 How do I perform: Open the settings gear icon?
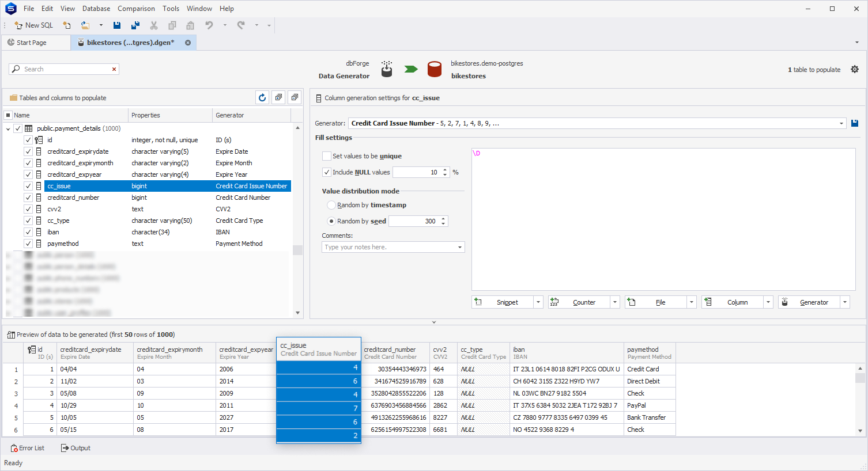point(855,69)
